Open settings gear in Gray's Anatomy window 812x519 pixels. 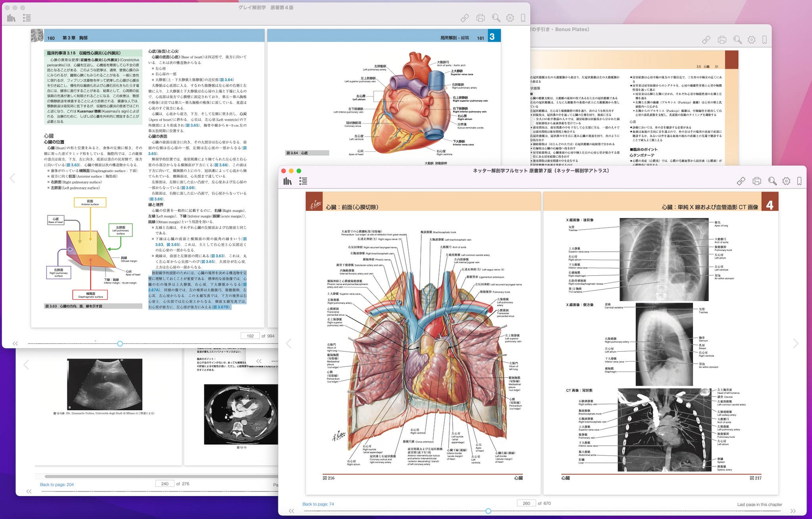[x=510, y=18]
